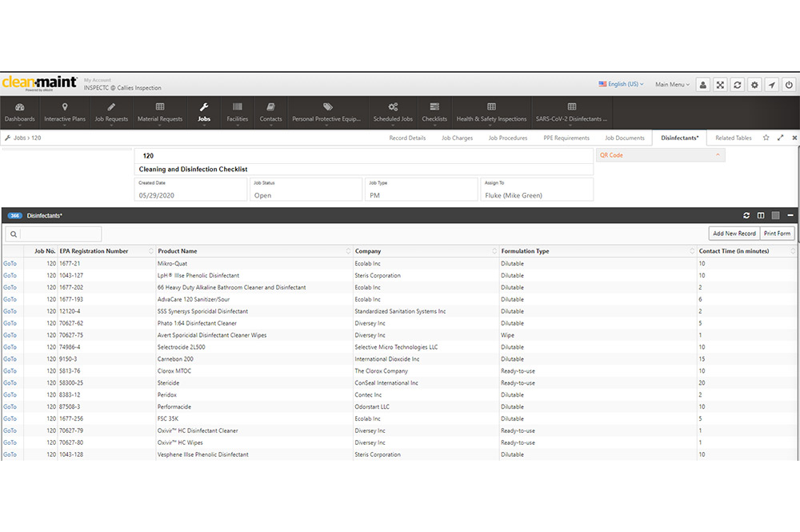Screen dimensions: 800x532
Task: Click the Disinfectants search input field
Action: [x=61, y=234]
